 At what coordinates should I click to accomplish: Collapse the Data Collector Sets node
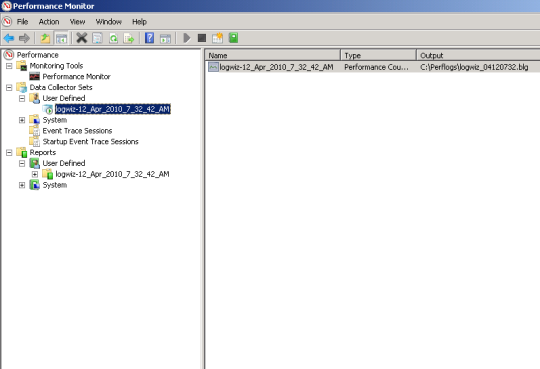[9, 88]
